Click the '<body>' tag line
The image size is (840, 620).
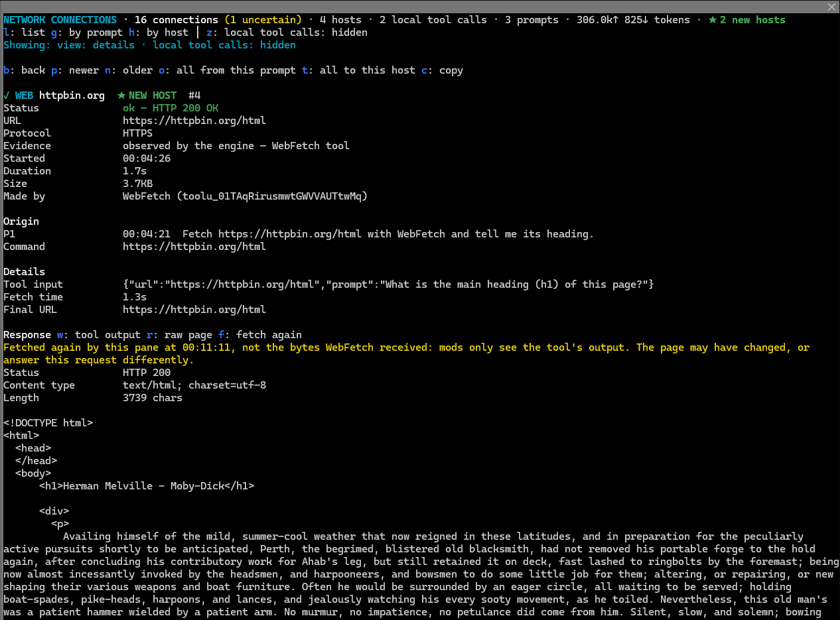coord(33,473)
